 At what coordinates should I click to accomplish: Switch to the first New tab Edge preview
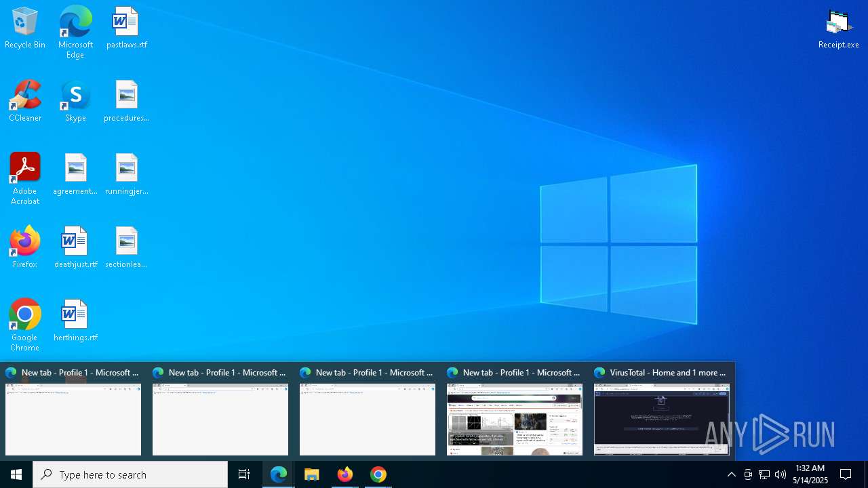[73, 420]
